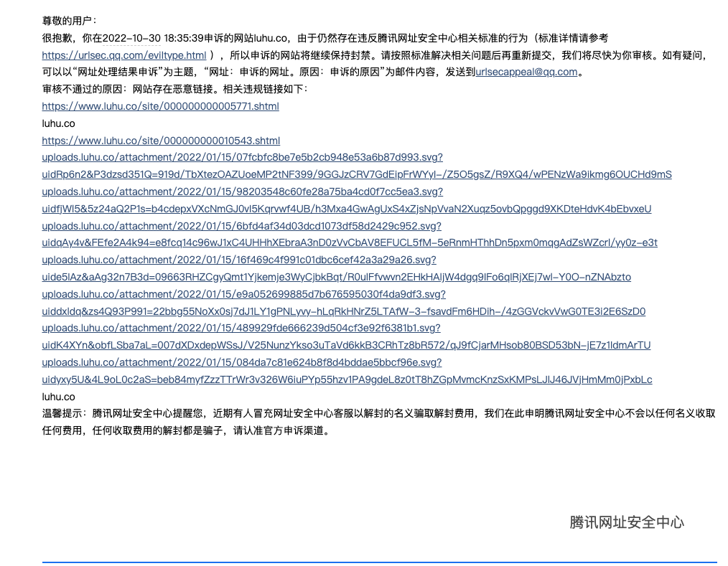This screenshot has height=566, width=728.
Task: Open the e9a052699885d7b676595030f4da9df3.svg attachment link
Action: tap(244, 294)
